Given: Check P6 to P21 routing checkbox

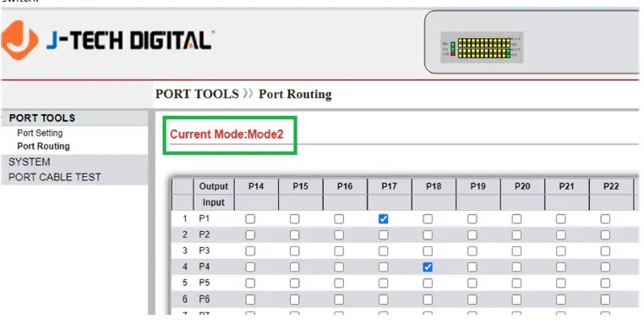Looking at the screenshot, I should pyautogui.click(x=560, y=300).
